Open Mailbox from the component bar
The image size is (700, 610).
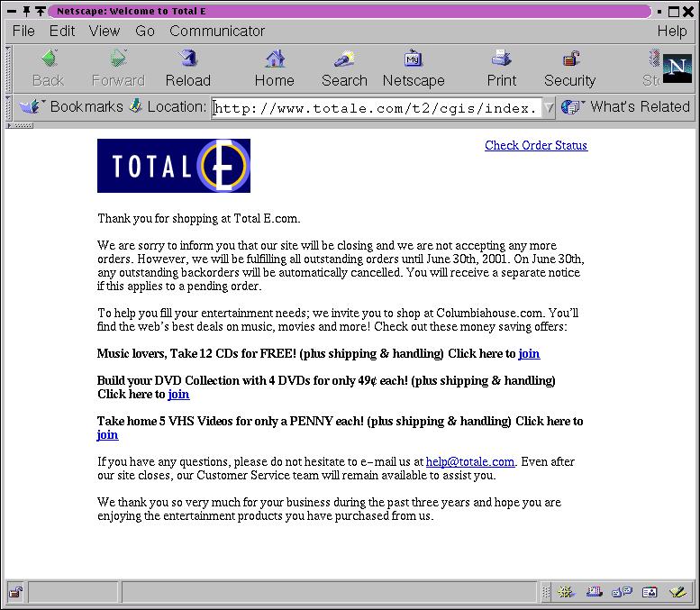click(x=595, y=592)
